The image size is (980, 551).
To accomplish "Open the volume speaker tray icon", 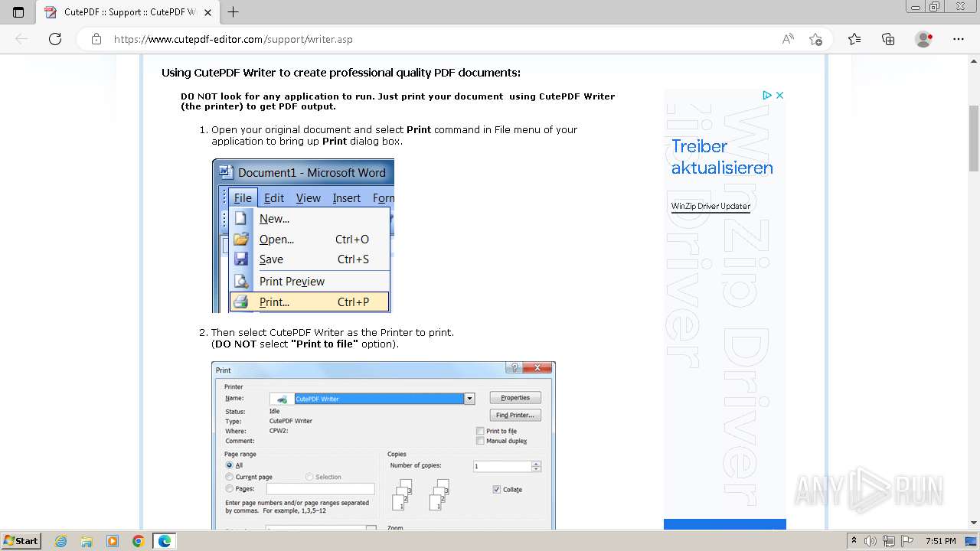I will 871,541.
